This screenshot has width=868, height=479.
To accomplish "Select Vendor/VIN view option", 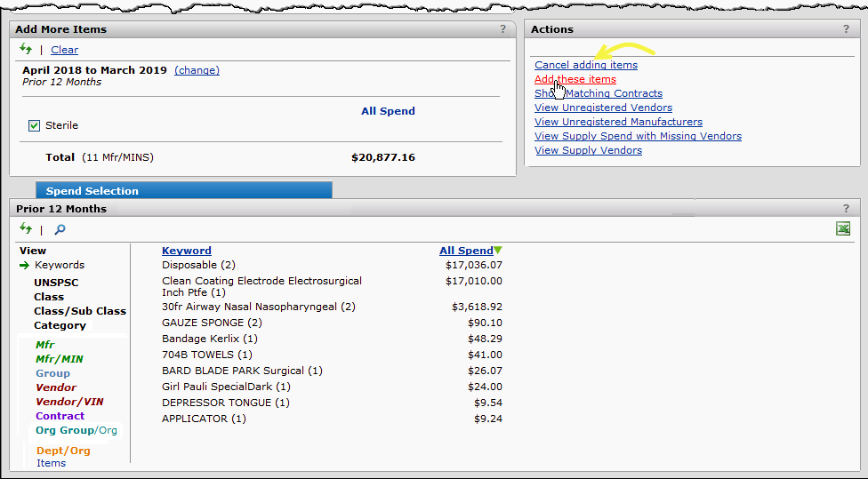I will coord(69,402).
